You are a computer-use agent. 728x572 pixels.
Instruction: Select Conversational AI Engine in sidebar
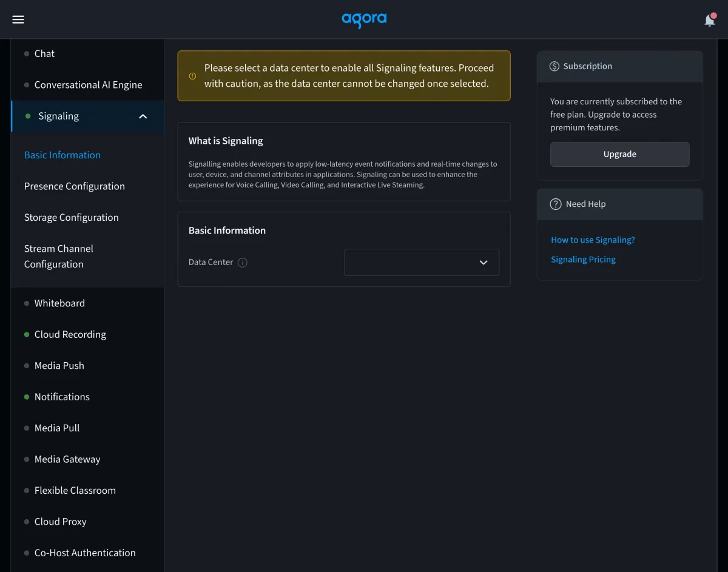pyautogui.click(x=87, y=85)
